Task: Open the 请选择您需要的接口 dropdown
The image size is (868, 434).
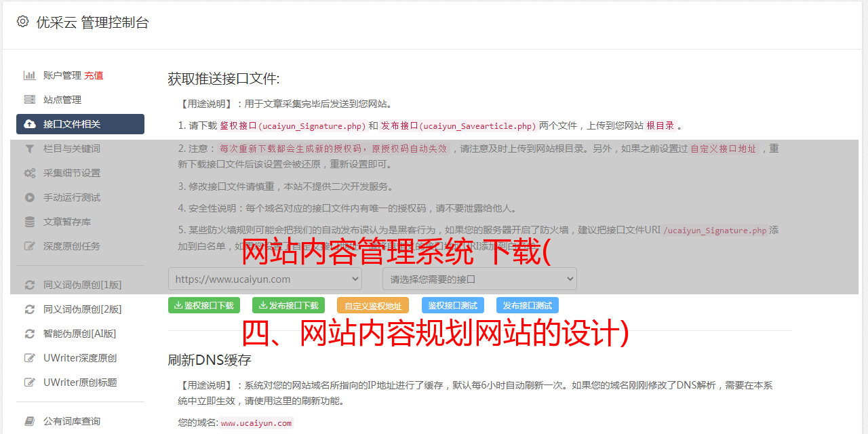Action: tap(479, 279)
